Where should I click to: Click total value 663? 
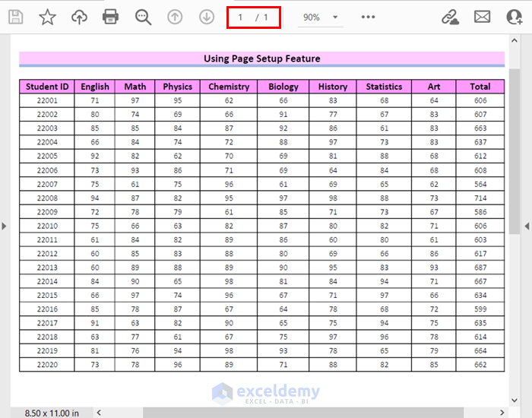tap(480, 128)
